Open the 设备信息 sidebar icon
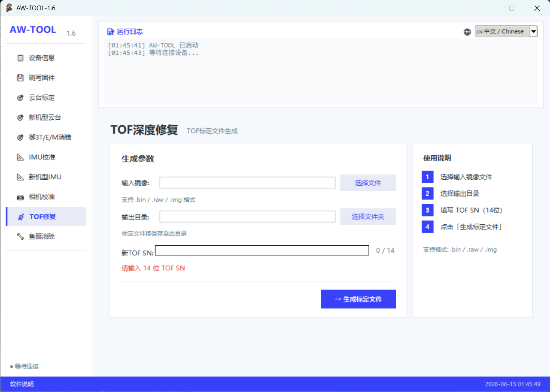 [x=20, y=58]
